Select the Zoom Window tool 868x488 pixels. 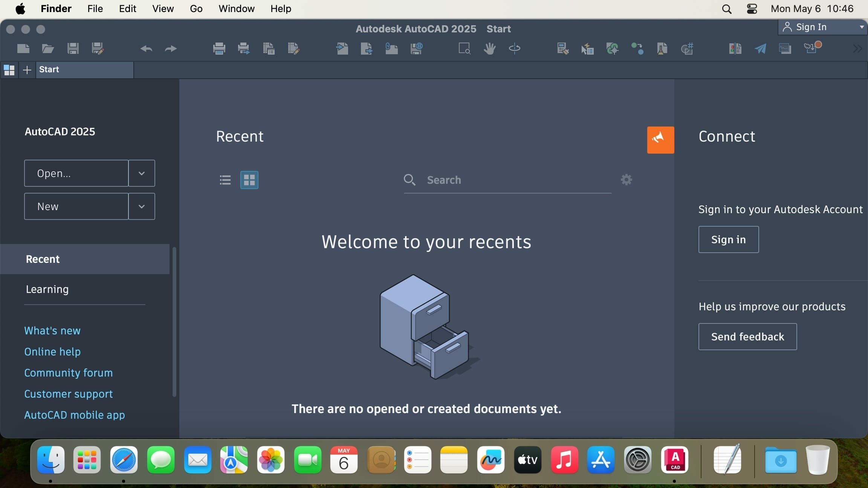pyautogui.click(x=465, y=49)
